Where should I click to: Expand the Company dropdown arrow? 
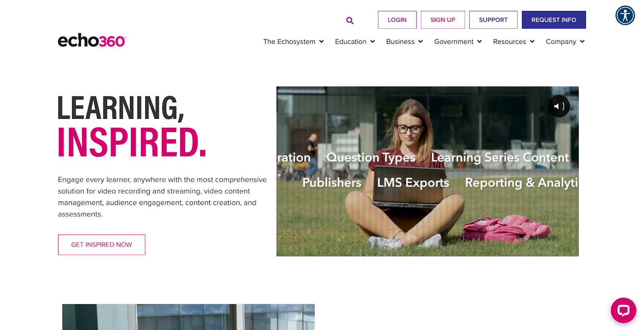(x=582, y=42)
